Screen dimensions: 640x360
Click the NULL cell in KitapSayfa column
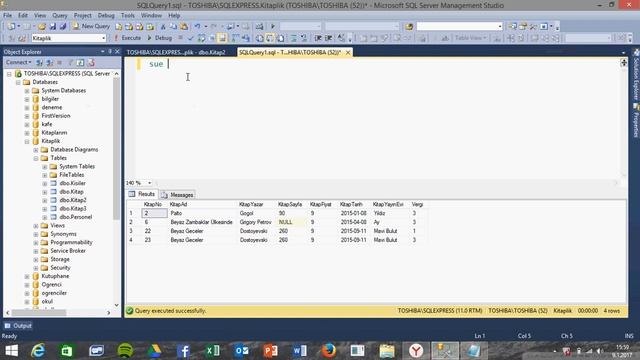pos(291,222)
